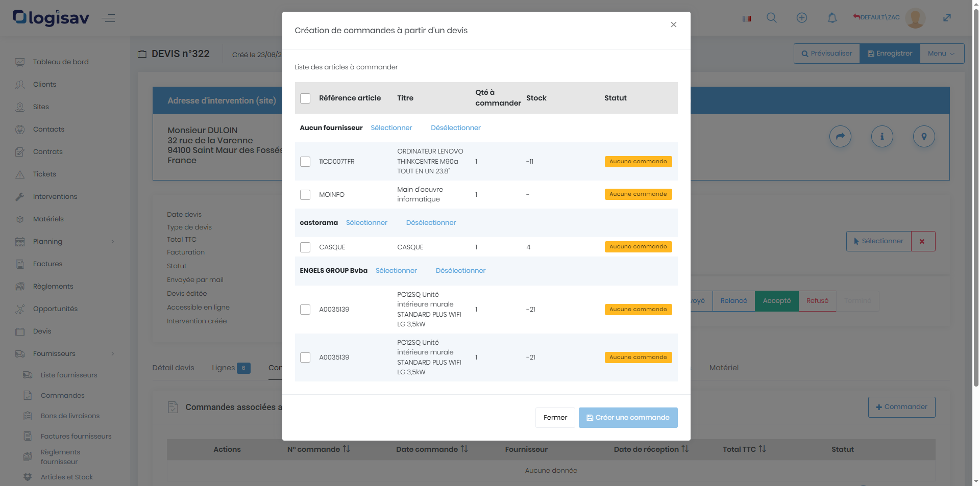The image size is (980, 486).
Task: Sort by Total TTC column
Action: click(744, 449)
